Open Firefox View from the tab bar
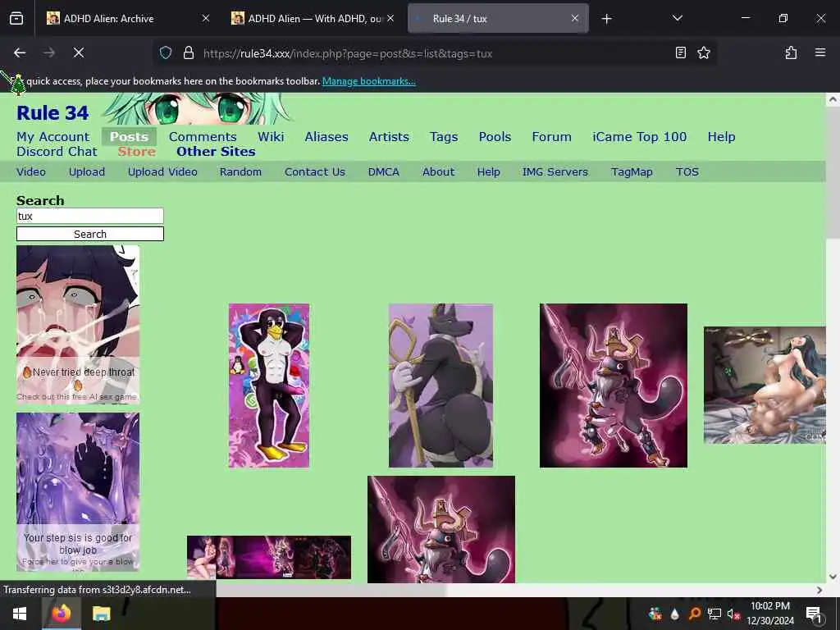Screen dimensions: 840x630 tap(16, 19)
